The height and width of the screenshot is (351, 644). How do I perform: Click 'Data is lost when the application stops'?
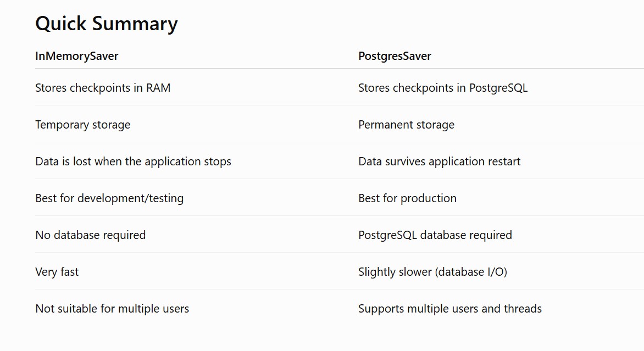[x=133, y=161]
